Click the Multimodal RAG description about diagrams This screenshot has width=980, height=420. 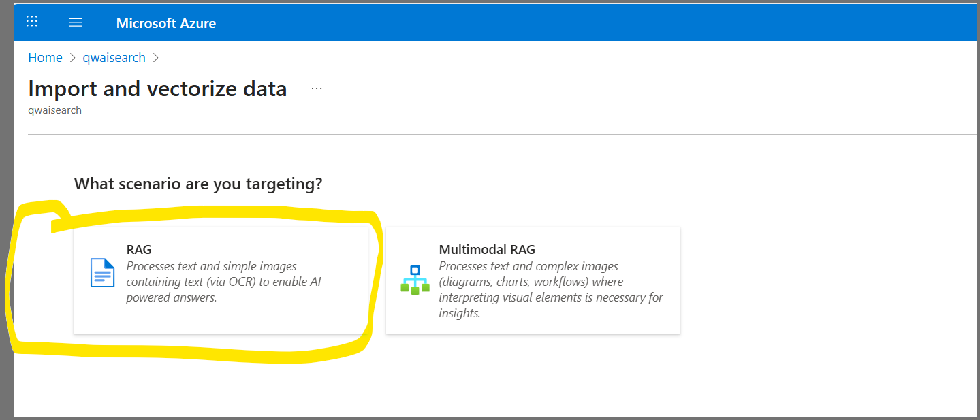pos(550,290)
